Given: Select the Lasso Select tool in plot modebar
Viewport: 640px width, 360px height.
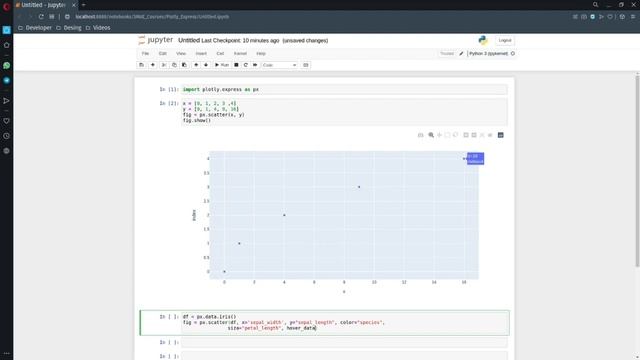Looking at the screenshot, I should (456, 135).
